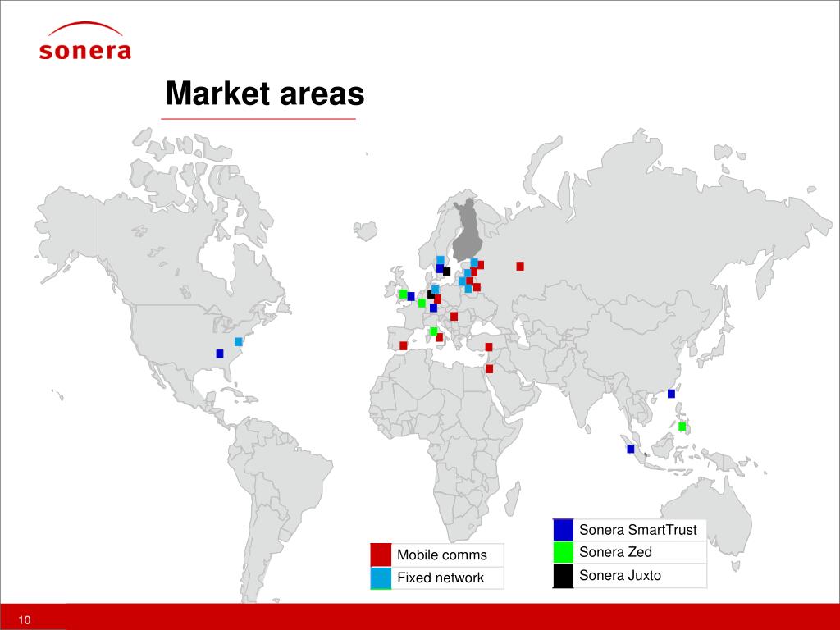Click the red marker in Spain
The width and height of the screenshot is (840, 630).
click(404, 346)
